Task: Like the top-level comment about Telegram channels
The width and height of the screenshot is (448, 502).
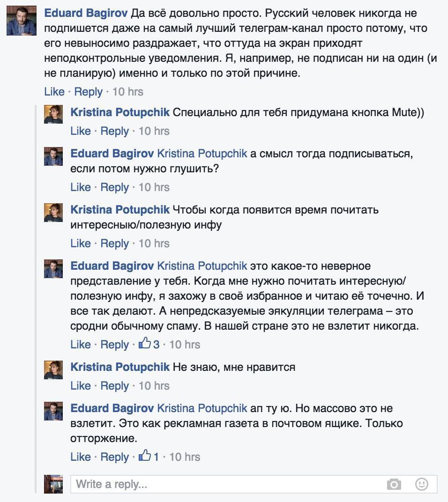Action: point(54,91)
